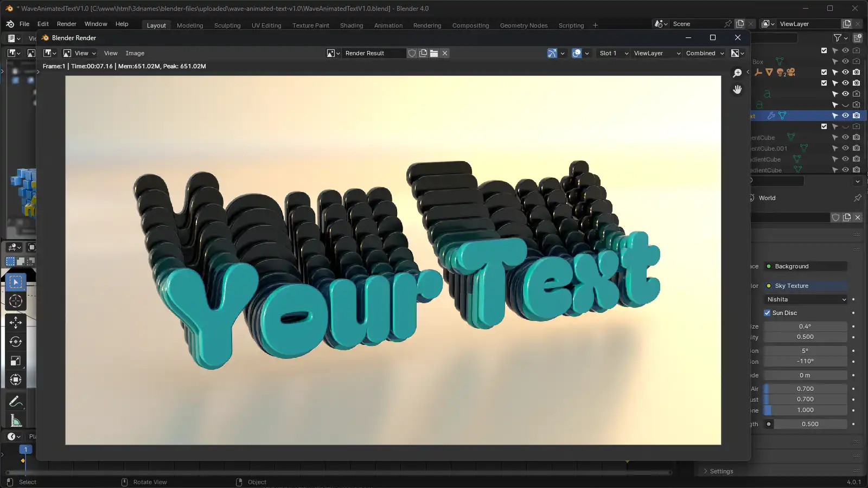Open the Image menu in Render window
The image size is (868, 488).
coord(135,53)
